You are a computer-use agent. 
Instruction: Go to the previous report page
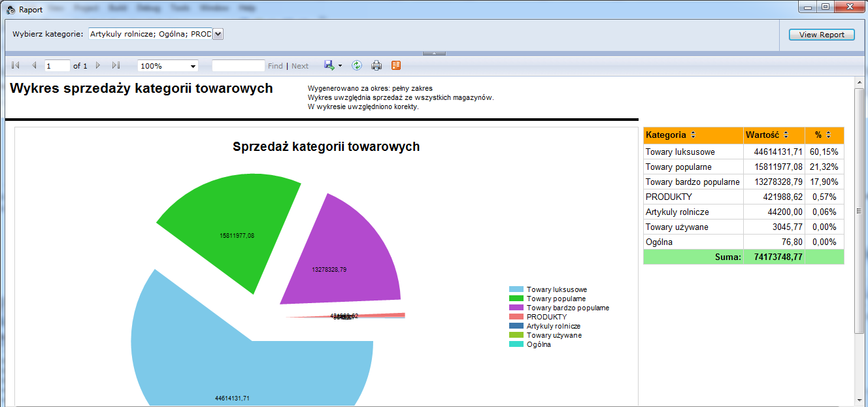(x=34, y=66)
